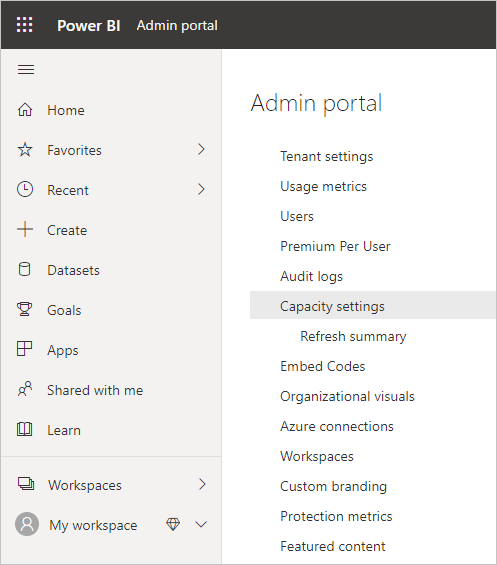The image size is (497, 565).
Task: Click the Home house icon
Action: pyautogui.click(x=25, y=110)
